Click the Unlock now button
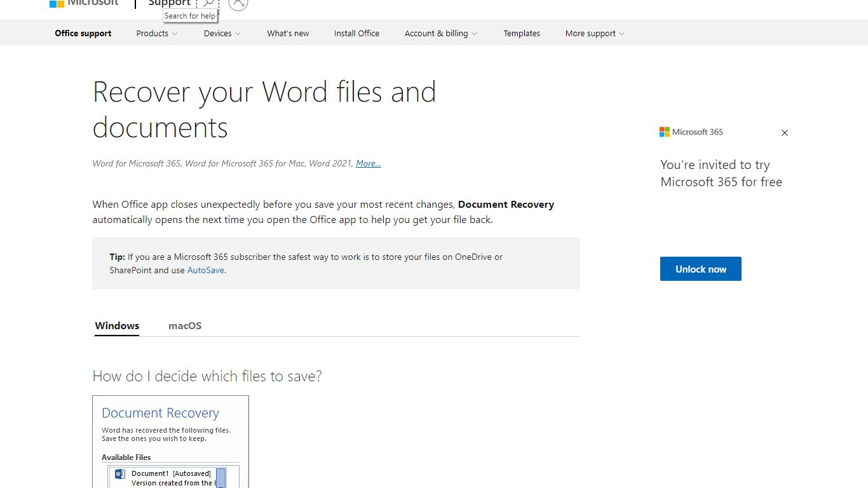 coord(701,269)
